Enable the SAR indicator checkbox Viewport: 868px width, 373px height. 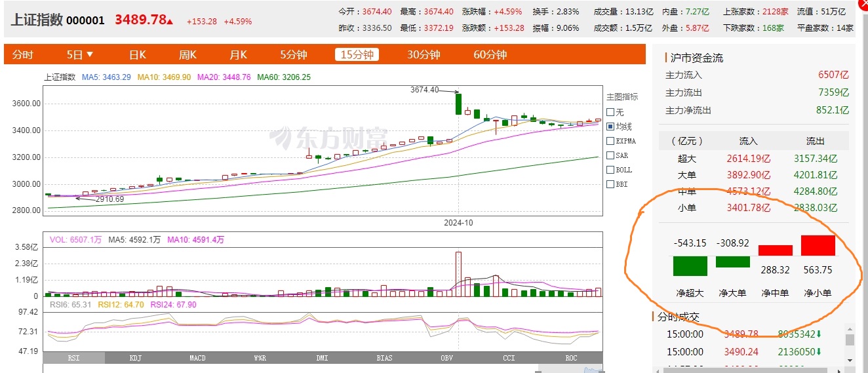pyautogui.click(x=610, y=155)
